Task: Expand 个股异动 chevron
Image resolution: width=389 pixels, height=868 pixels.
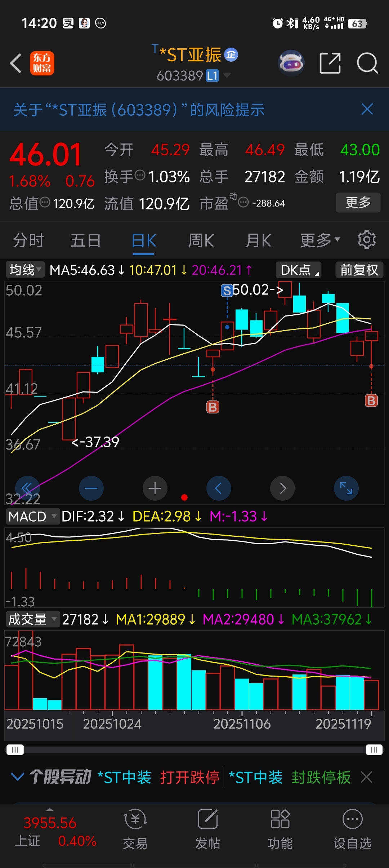Action: [18, 777]
